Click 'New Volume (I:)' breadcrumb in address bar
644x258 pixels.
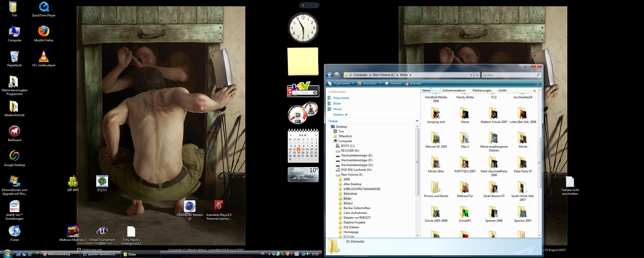[384, 75]
